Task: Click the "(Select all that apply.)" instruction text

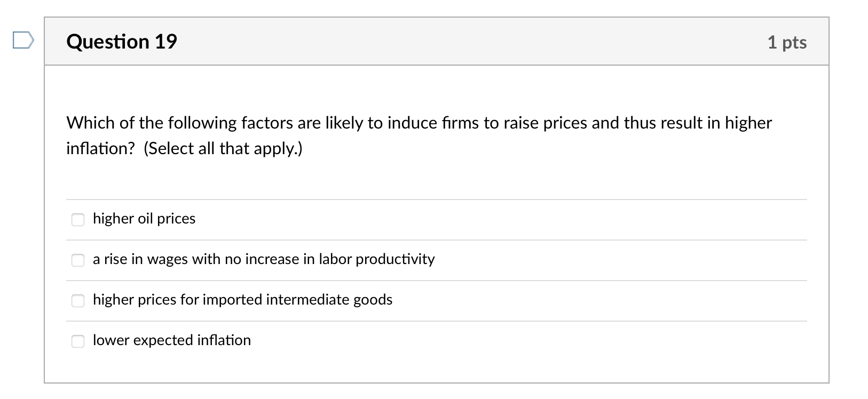Action: (x=223, y=148)
